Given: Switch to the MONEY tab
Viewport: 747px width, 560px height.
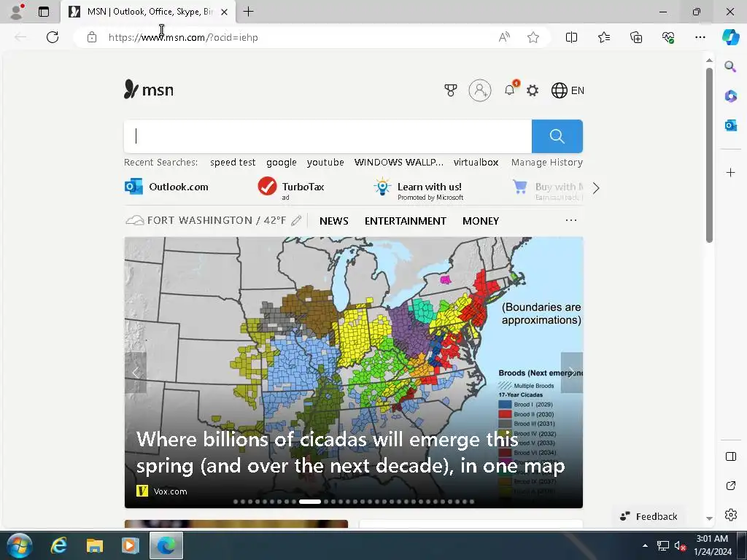Looking at the screenshot, I should click(481, 221).
